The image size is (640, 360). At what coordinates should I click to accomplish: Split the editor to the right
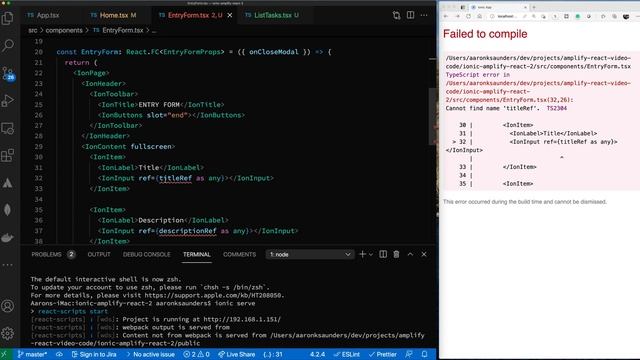[410, 16]
